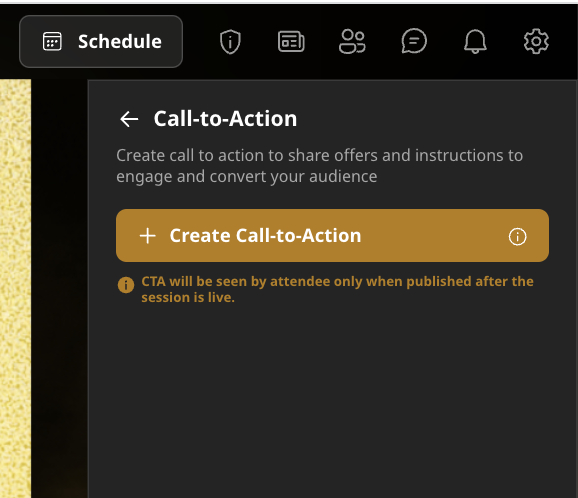Open the news feed icon
The image size is (578, 498).
point(291,41)
